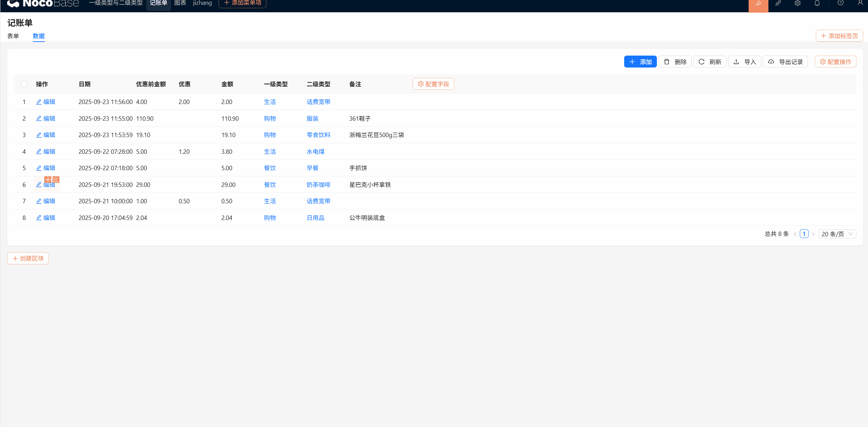The height and width of the screenshot is (427, 868).
Task: Open the help question mark icon
Action: 840,3
